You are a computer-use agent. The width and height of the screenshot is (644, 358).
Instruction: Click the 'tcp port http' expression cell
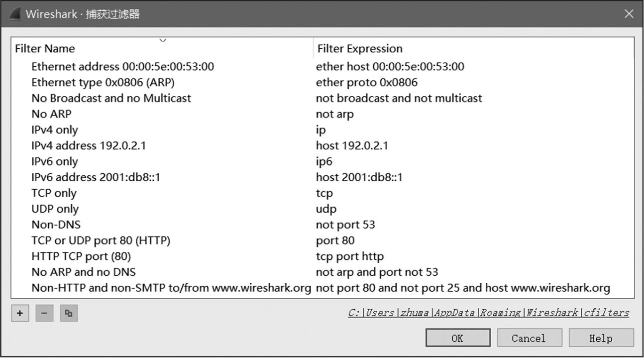click(349, 256)
